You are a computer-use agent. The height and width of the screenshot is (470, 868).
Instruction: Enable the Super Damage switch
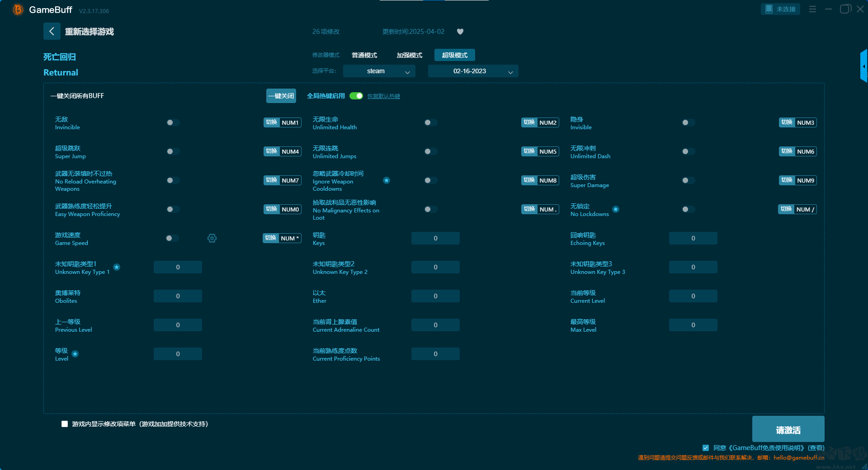[x=688, y=180]
